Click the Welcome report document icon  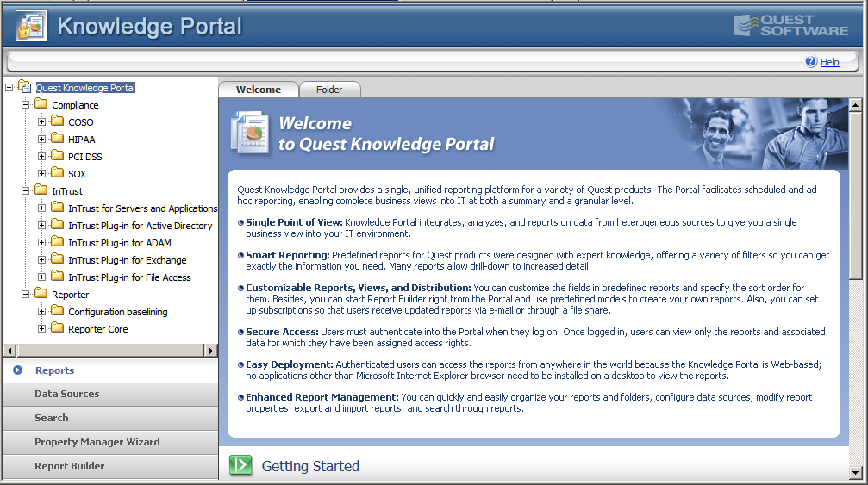[250, 133]
